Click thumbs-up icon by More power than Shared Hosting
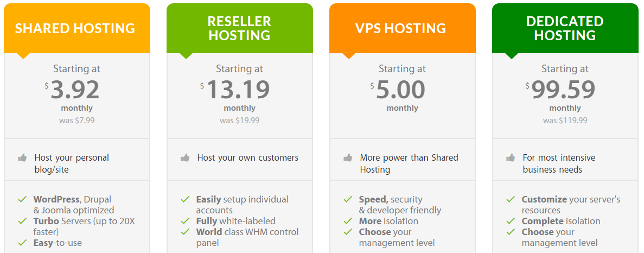Screen dimensions: 644x253 (348, 158)
